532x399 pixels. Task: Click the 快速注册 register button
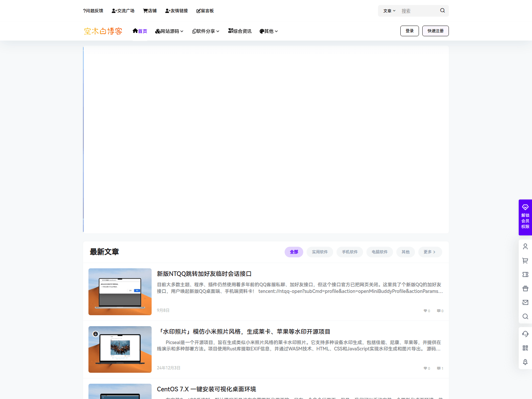435,31
